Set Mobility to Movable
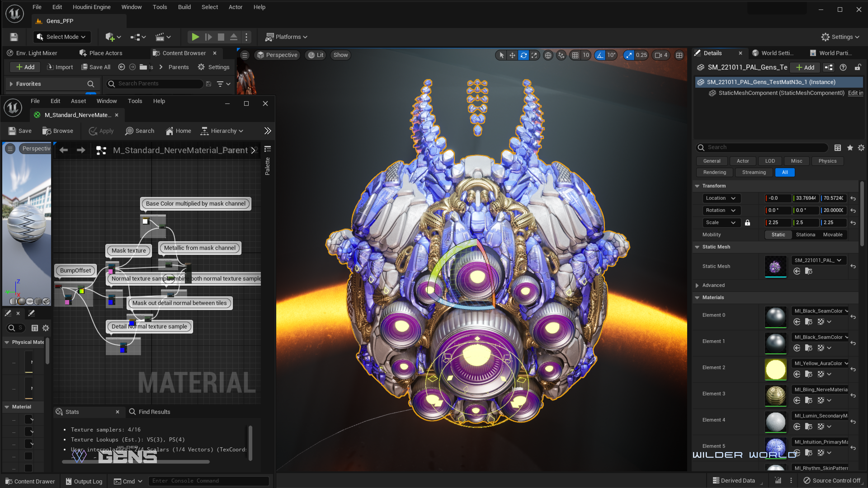The height and width of the screenshot is (488, 868). tap(833, 235)
